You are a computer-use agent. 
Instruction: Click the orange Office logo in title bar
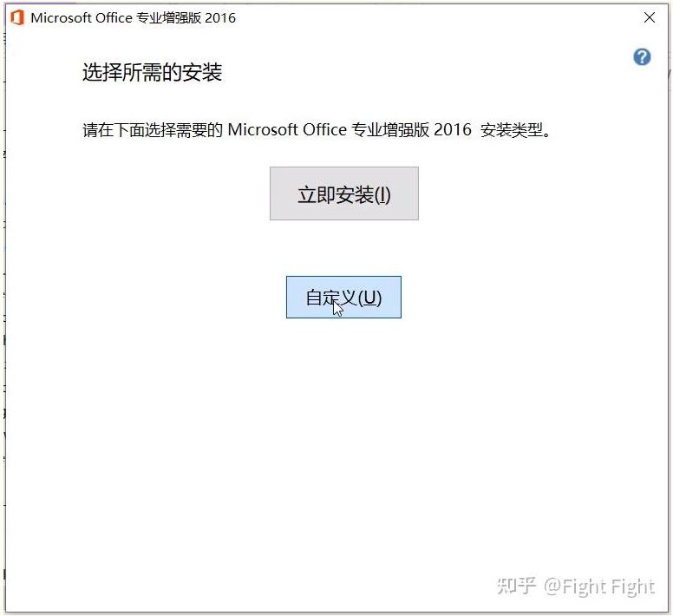(17, 18)
